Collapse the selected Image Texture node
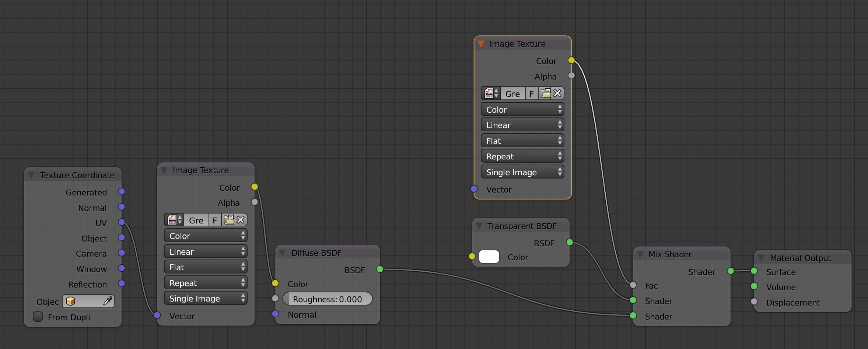 [x=481, y=44]
